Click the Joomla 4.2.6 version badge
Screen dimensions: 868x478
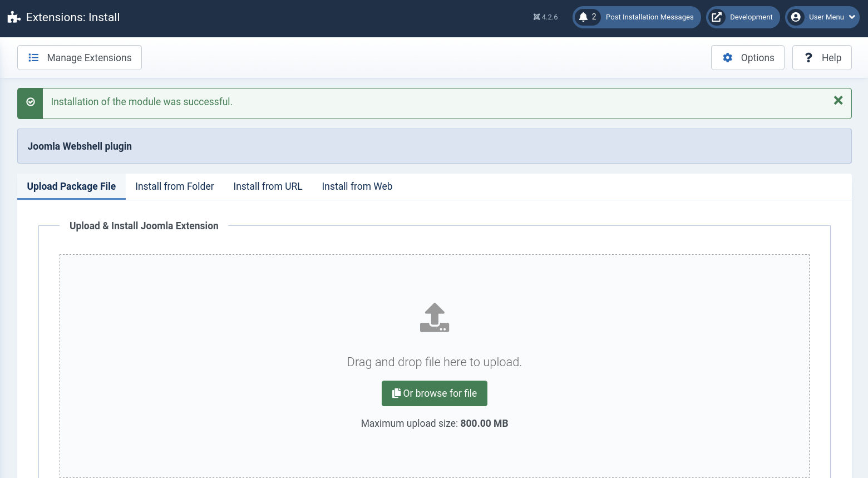(x=545, y=17)
